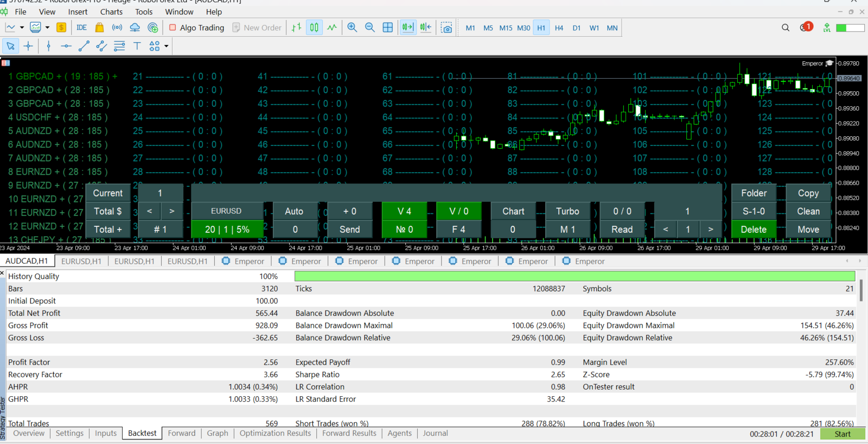Toggle chart shift icon

click(426, 28)
